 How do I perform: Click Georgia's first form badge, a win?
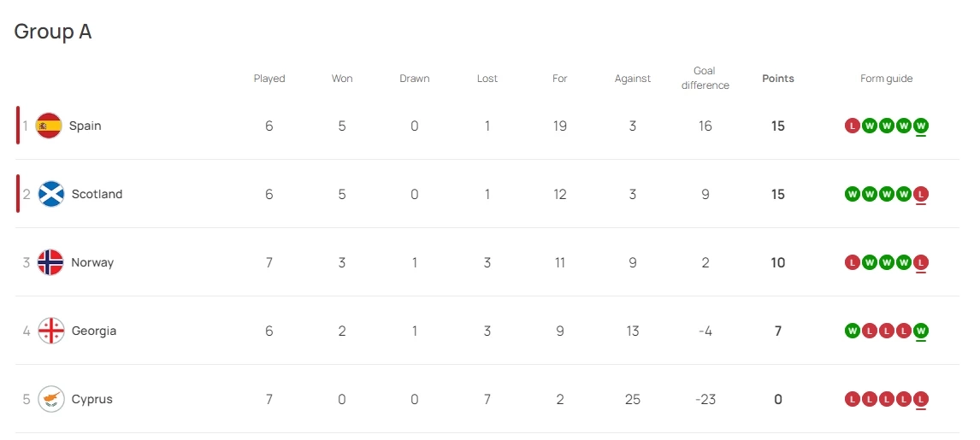tap(852, 331)
